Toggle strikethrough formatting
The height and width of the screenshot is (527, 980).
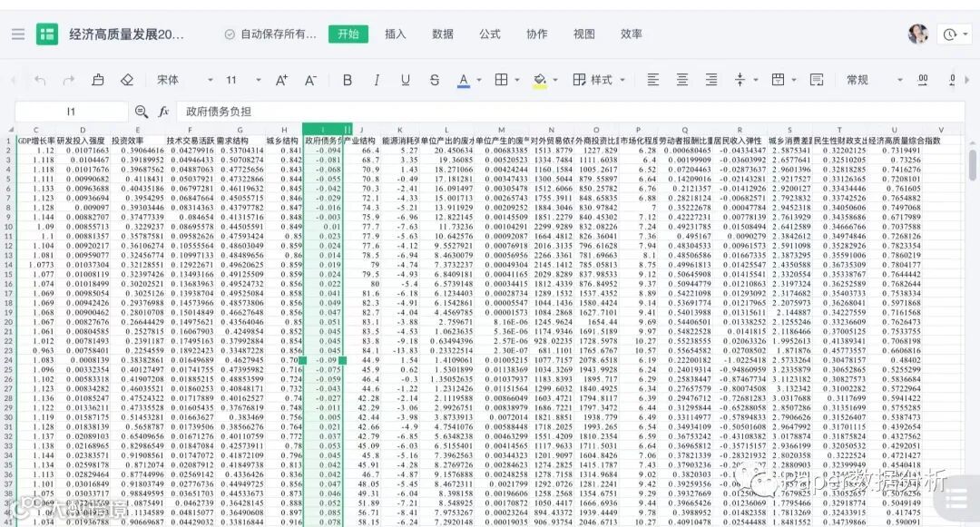[435, 80]
